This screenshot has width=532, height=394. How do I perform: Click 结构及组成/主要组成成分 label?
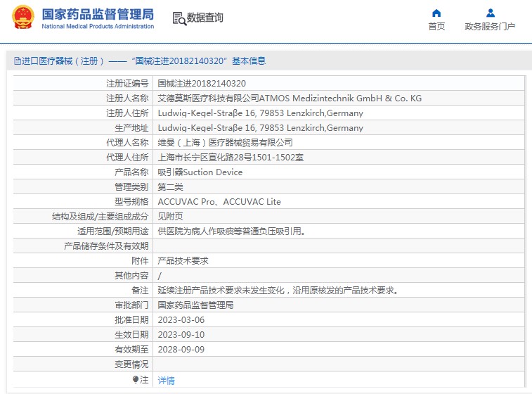pyautogui.click(x=100, y=217)
